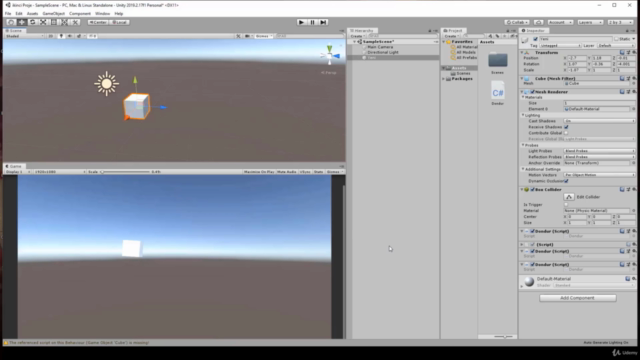The width and height of the screenshot is (640, 360).
Task: Collapse the SampleScene in Hierarchy
Action: (355, 42)
